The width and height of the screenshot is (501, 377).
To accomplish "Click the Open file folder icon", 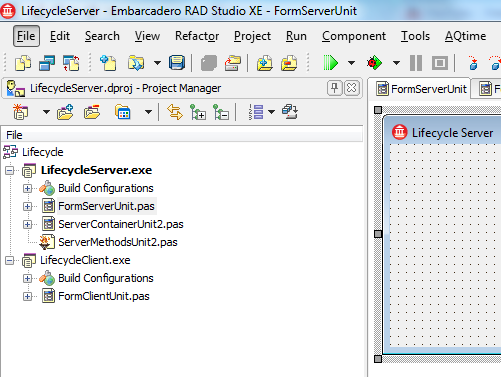I will [136, 63].
